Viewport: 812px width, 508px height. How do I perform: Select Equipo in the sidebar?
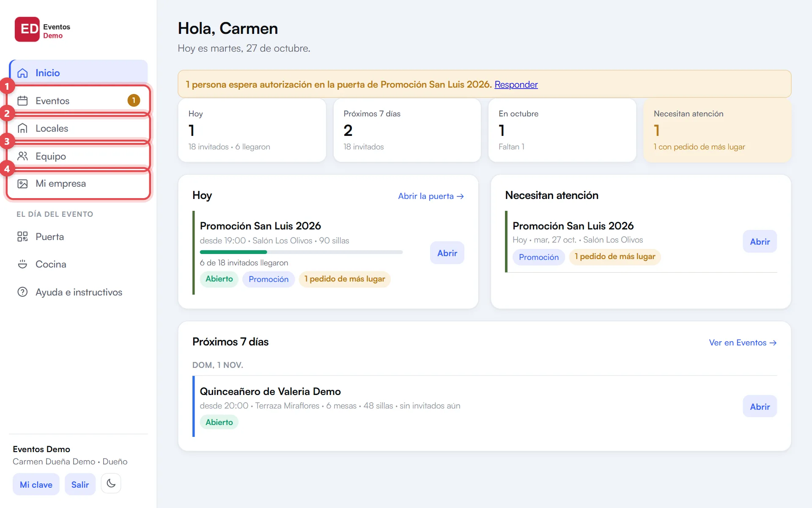coord(79,156)
